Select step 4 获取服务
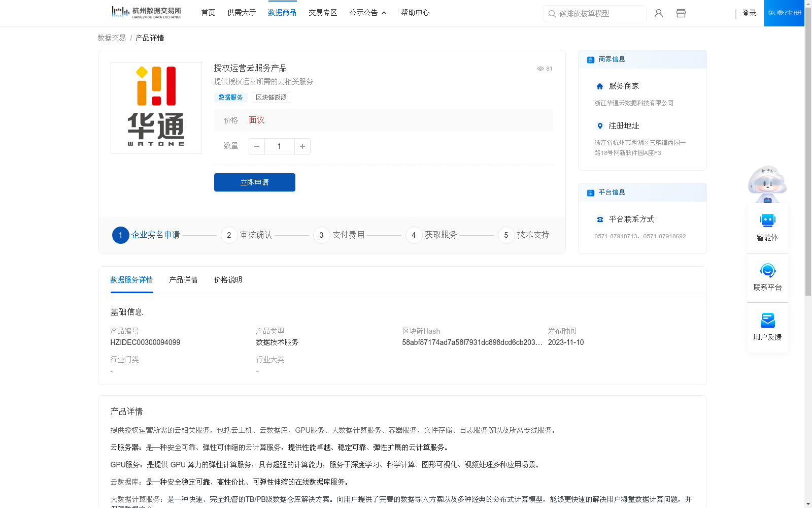Screen dimensions: 812x508 tap(431, 235)
